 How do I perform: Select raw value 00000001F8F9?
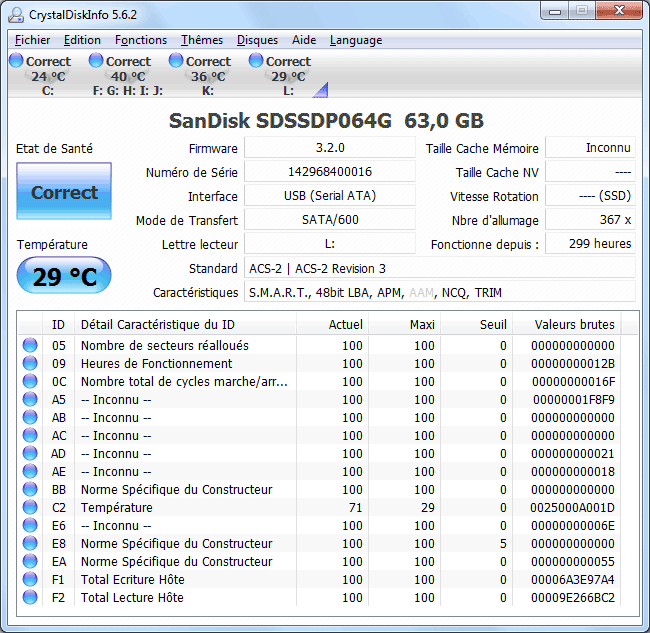574,399
